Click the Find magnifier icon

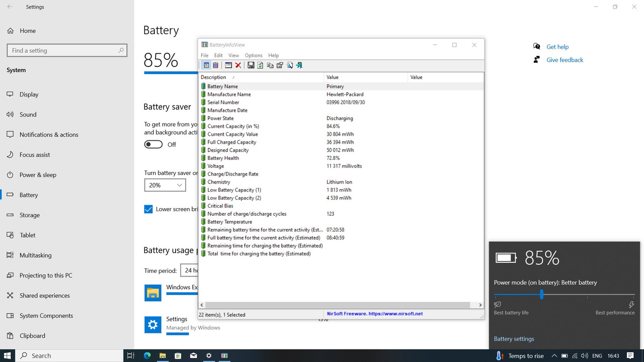click(289, 65)
